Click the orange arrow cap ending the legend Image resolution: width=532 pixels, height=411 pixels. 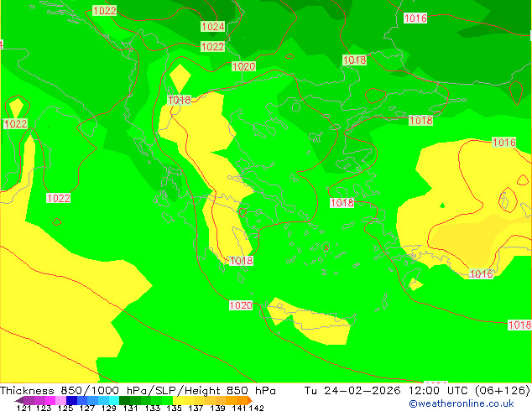[x=250, y=400]
